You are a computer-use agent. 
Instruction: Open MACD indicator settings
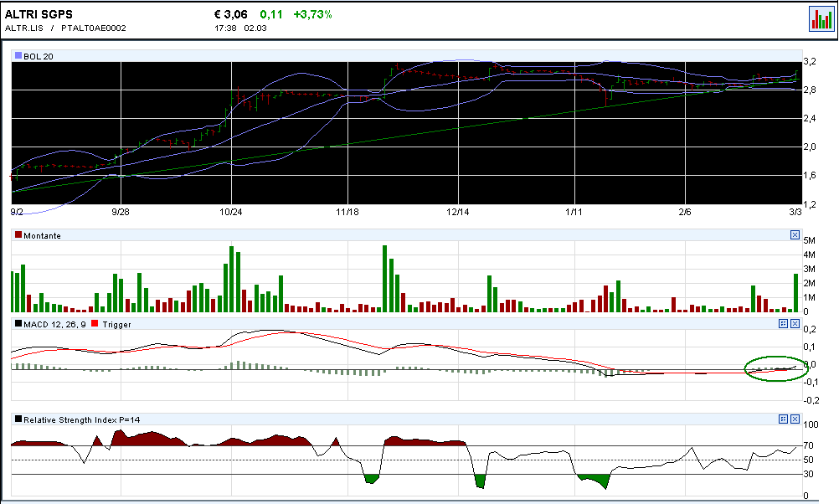pyautogui.click(x=783, y=322)
